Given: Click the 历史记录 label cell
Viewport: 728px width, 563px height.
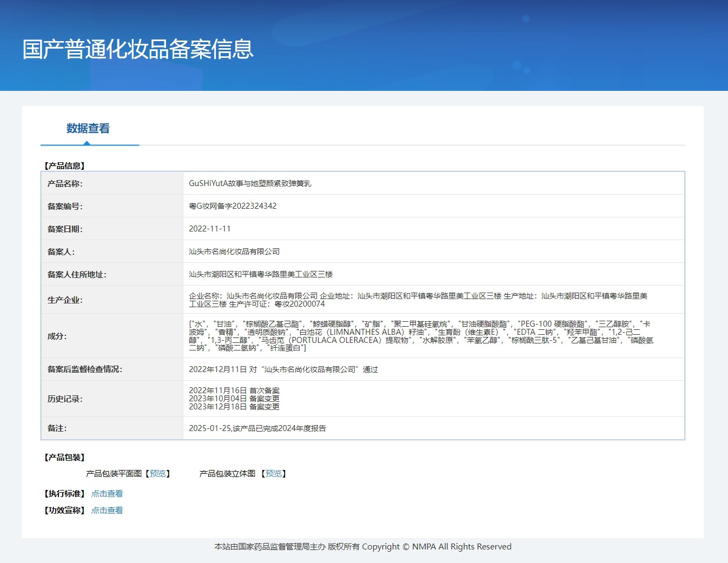Looking at the screenshot, I should click(112, 399).
